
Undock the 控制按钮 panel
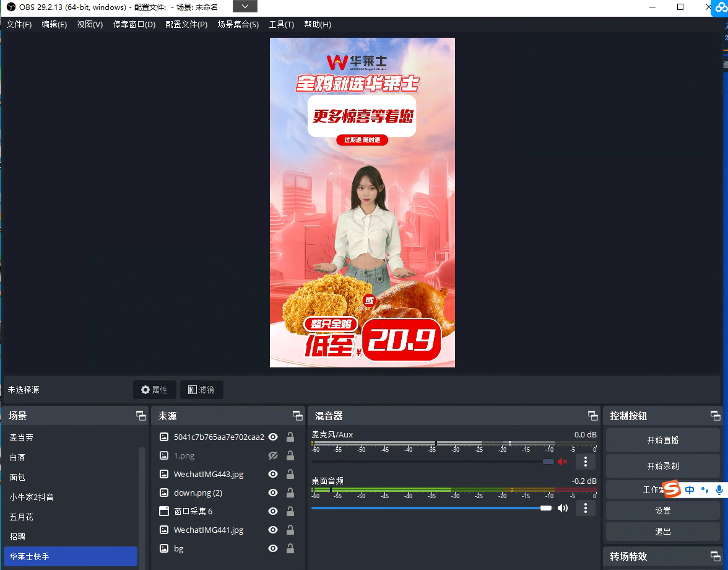(716, 416)
